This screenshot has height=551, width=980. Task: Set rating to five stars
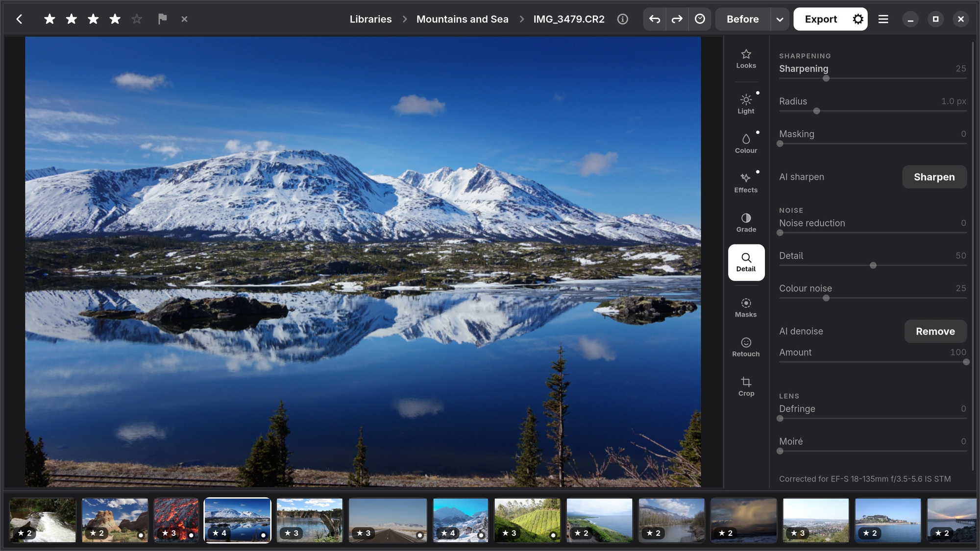(x=137, y=19)
